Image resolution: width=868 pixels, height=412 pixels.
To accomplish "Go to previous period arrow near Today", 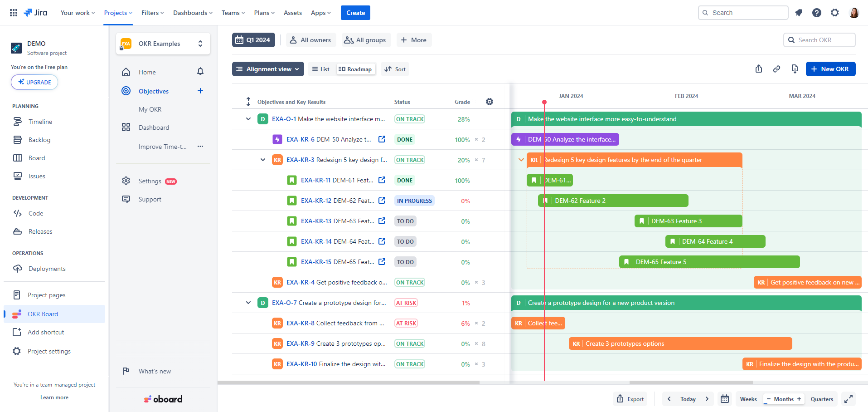I will [x=669, y=399].
